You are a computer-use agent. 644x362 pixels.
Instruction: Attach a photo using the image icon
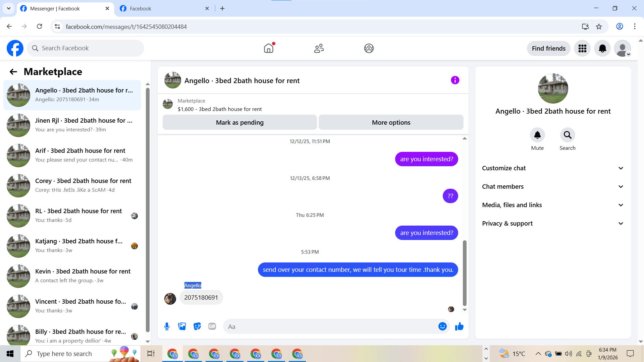coord(182,326)
